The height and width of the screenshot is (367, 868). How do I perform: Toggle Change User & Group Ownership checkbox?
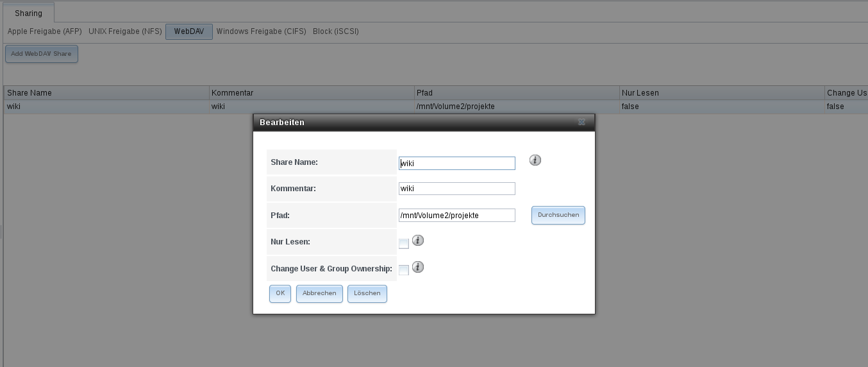pos(404,270)
